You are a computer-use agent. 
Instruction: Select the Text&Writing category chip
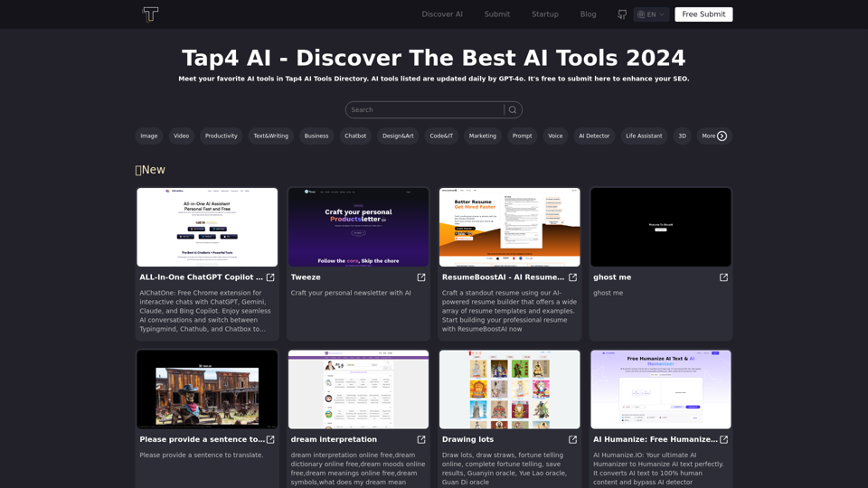(x=270, y=136)
